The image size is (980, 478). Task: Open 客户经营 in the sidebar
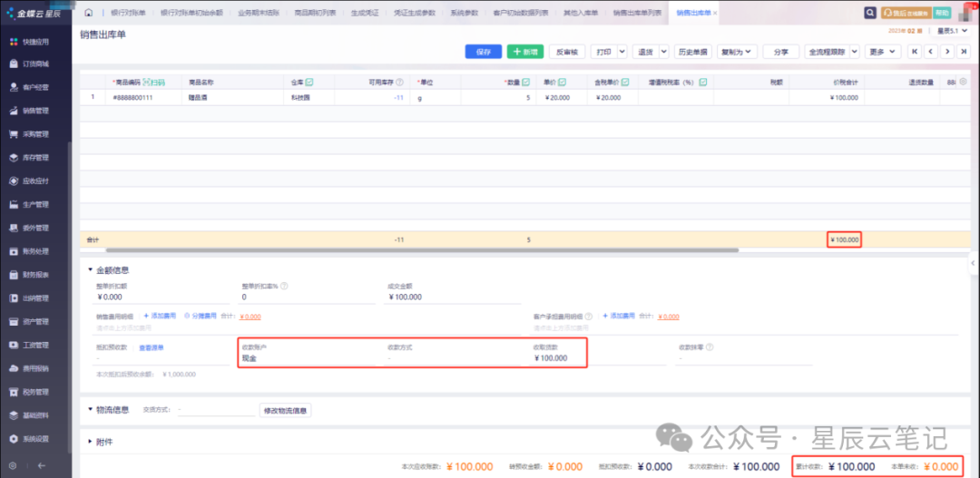pyautogui.click(x=35, y=87)
